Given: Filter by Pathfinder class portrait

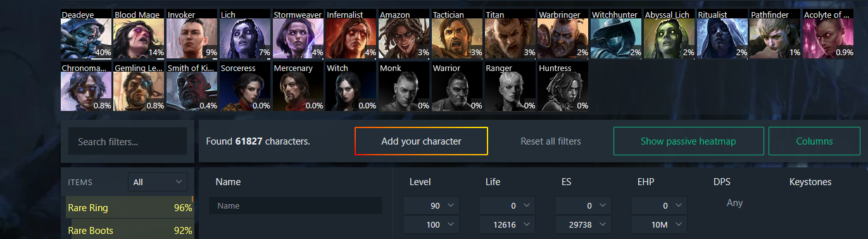Looking at the screenshot, I should point(776,34).
